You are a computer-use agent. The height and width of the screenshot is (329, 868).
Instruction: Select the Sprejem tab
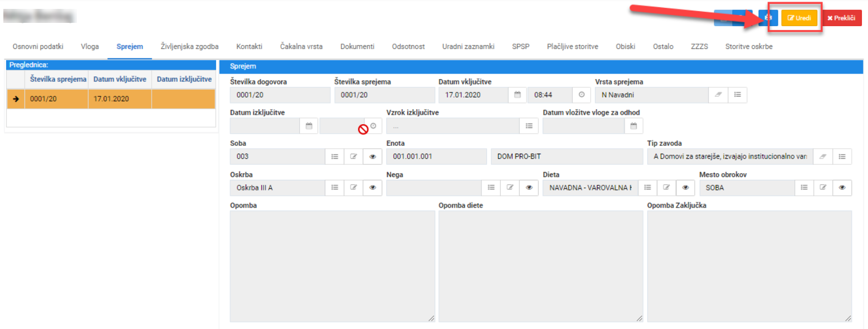click(130, 47)
